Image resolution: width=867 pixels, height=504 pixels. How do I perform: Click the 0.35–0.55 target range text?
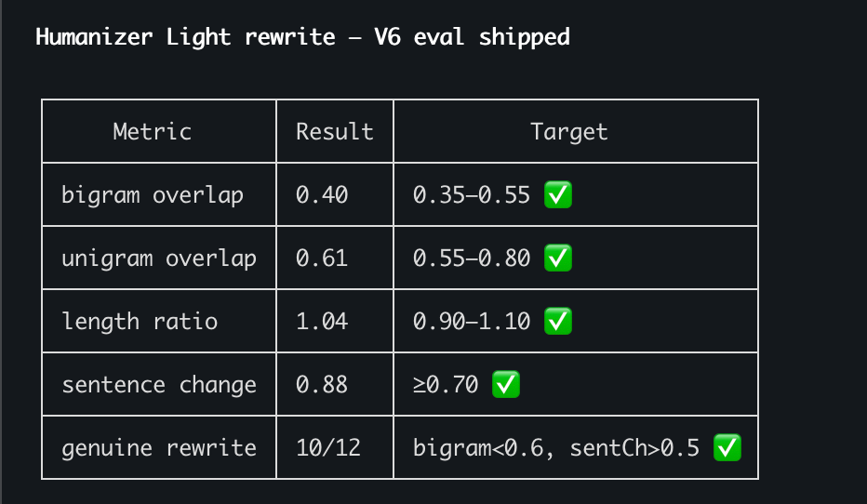tap(472, 195)
